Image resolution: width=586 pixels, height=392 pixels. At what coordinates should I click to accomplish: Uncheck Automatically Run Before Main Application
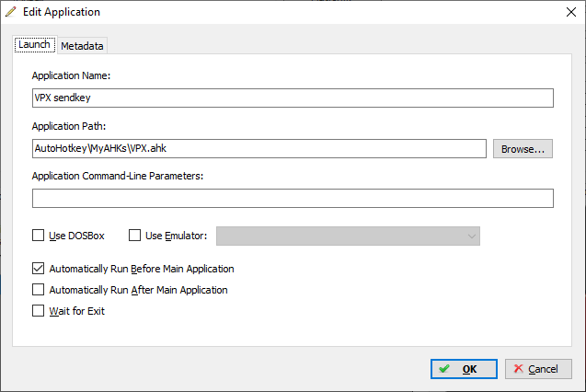point(38,269)
